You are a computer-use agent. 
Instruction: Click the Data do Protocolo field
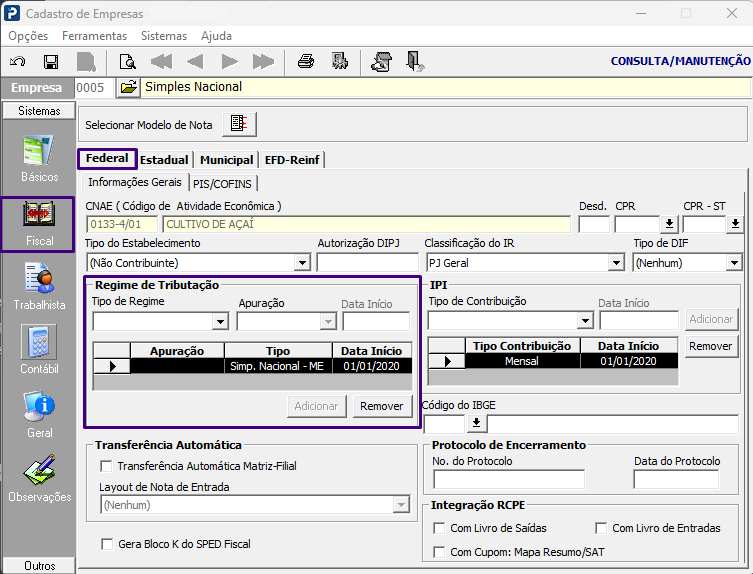[676, 479]
